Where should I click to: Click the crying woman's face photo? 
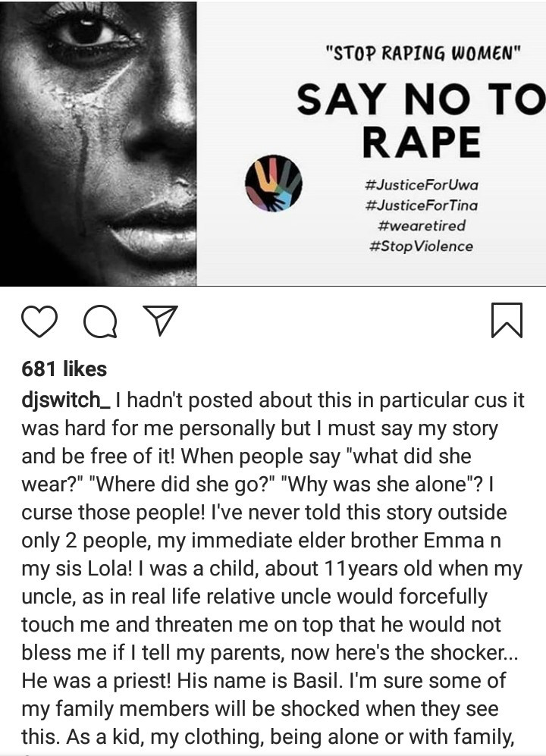pos(99,143)
